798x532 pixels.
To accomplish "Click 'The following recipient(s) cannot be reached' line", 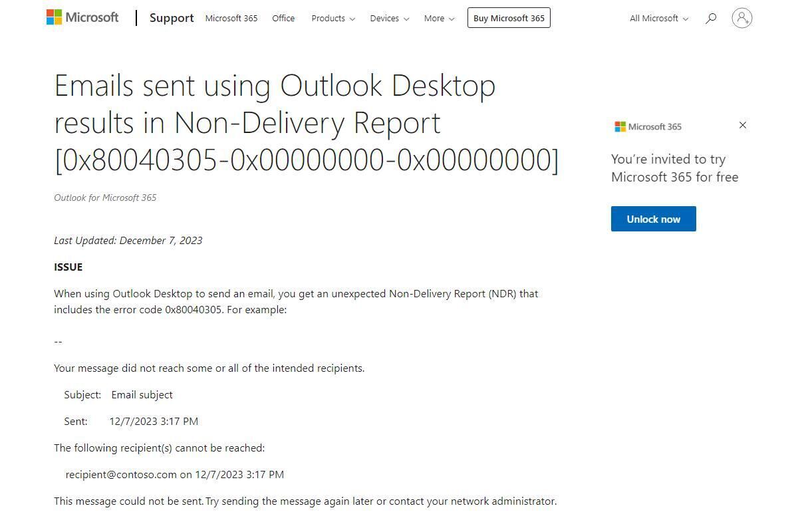I will coord(160,448).
